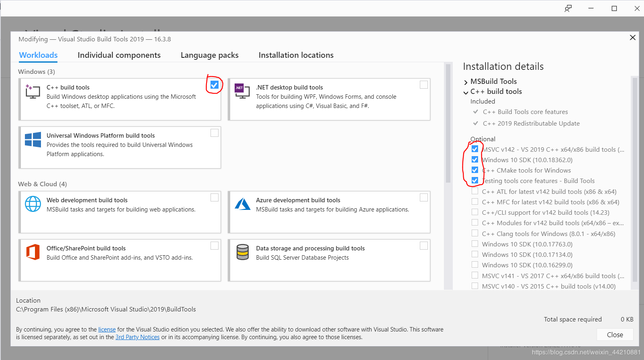The image size is (644, 360).
Task: Click the Azure development build tools icon
Action: click(242, 204)
